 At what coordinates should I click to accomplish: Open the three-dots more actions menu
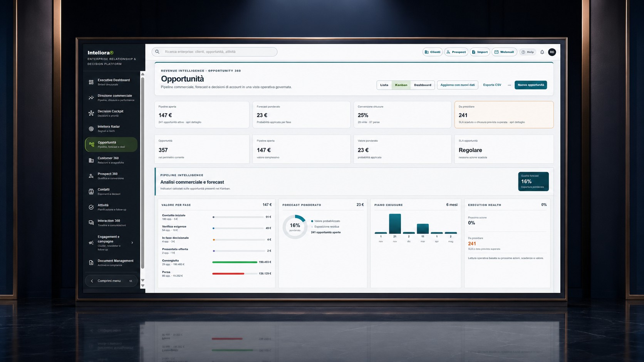pyautogui.click(x=509, y=85)
